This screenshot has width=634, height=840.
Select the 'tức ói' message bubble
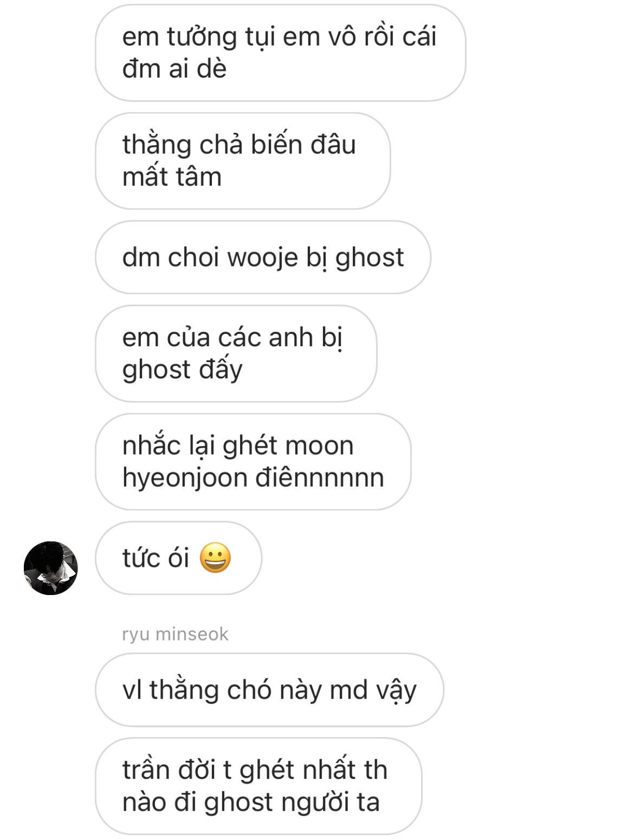(x=178, y=558)
